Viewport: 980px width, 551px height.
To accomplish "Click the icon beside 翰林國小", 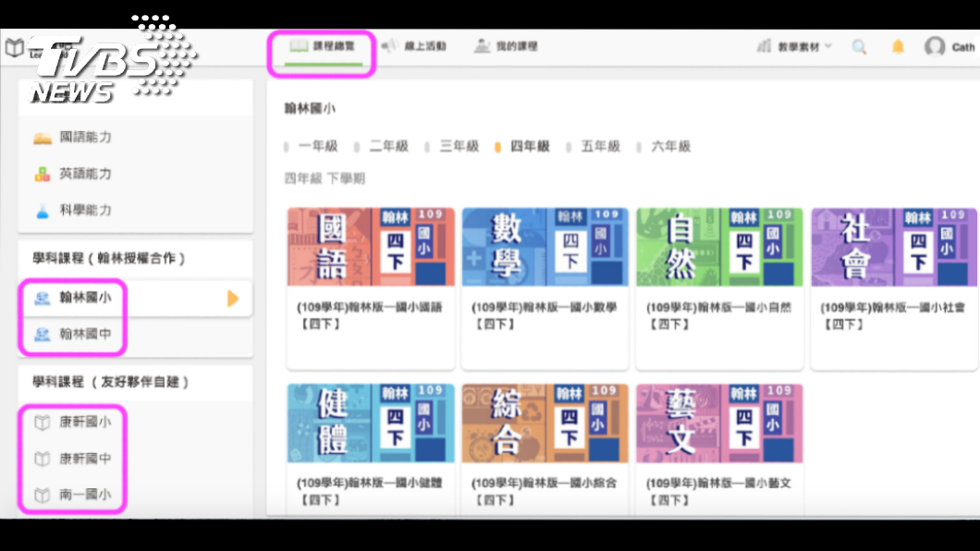I will pyautogui.click(x=42, y=299).
